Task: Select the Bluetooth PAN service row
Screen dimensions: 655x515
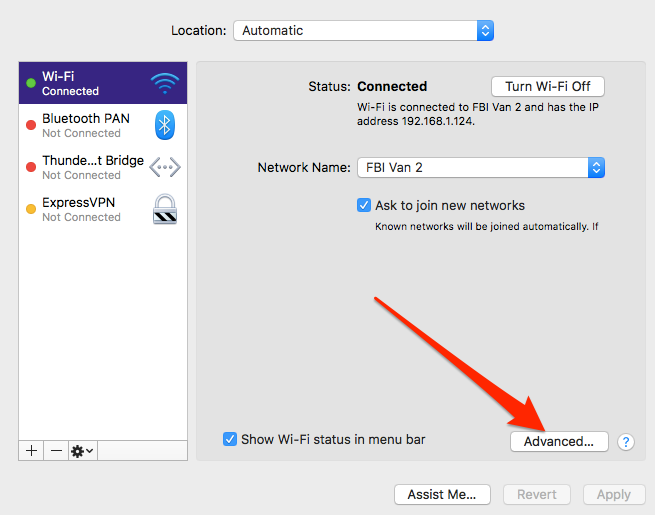Action: 103,125
